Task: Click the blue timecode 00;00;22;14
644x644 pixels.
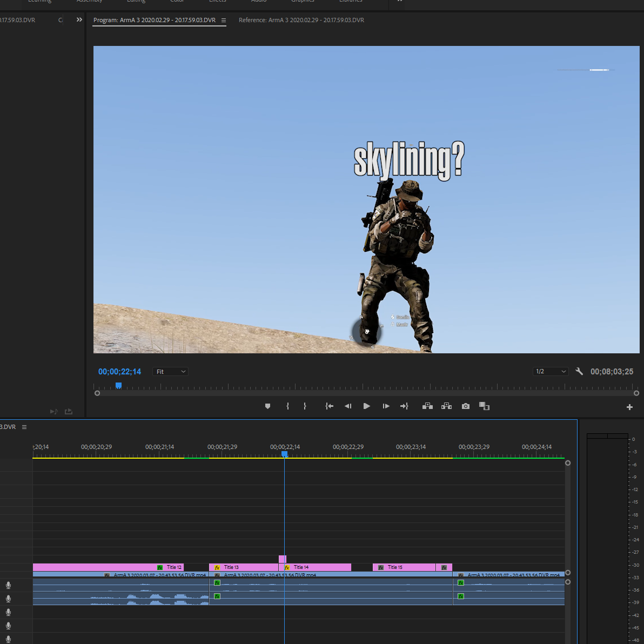Action: (x=119, y=372)
